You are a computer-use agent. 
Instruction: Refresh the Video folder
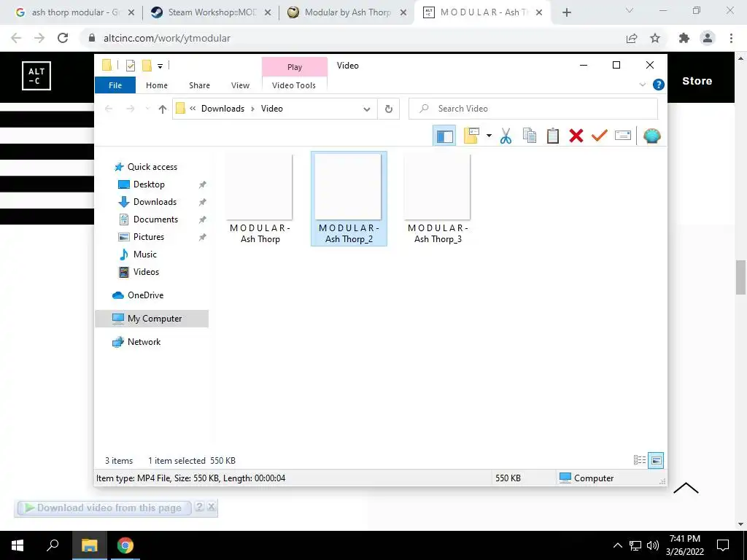389,109
